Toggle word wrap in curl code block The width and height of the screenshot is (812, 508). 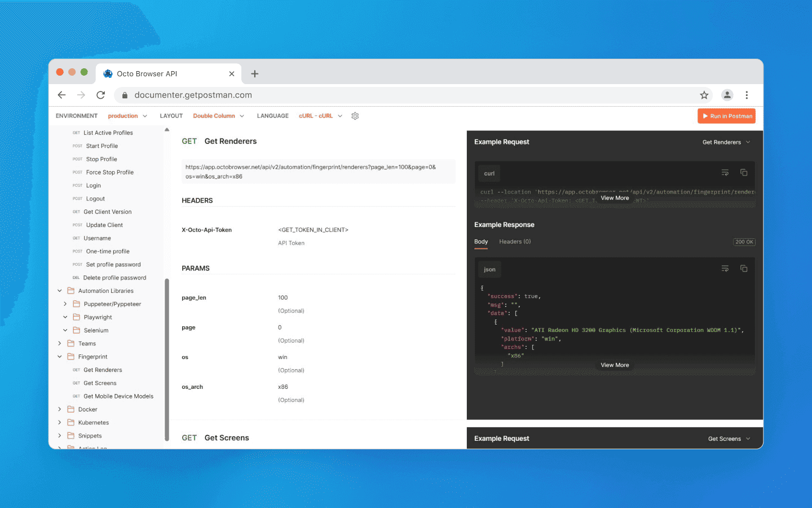725,173
